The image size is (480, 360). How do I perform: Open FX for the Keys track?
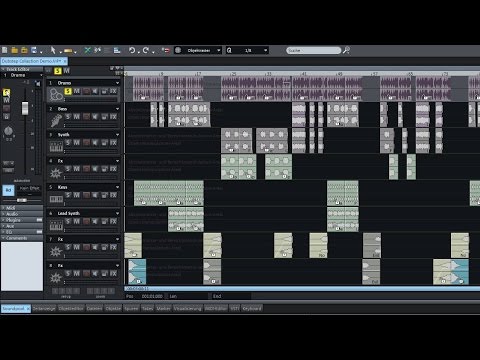[113, 195]
